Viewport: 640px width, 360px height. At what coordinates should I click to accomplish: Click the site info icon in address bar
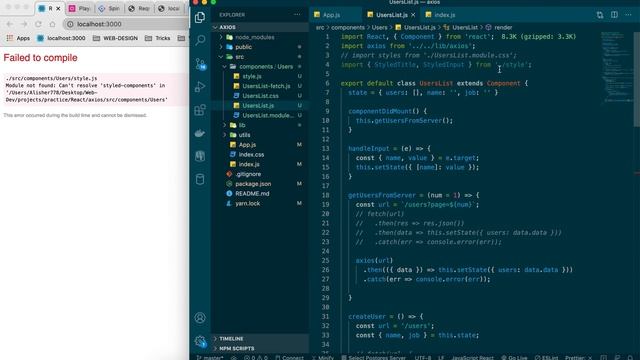click(x=70, y=24)
